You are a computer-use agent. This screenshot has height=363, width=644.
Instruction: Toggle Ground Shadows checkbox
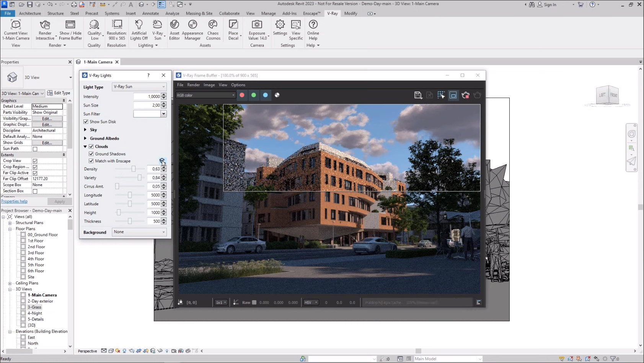91,154
